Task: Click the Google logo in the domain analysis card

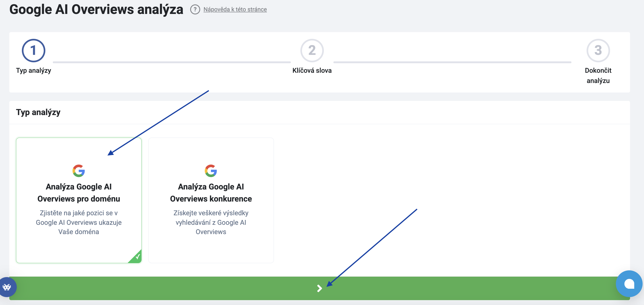Action: [x=79, y=171]
